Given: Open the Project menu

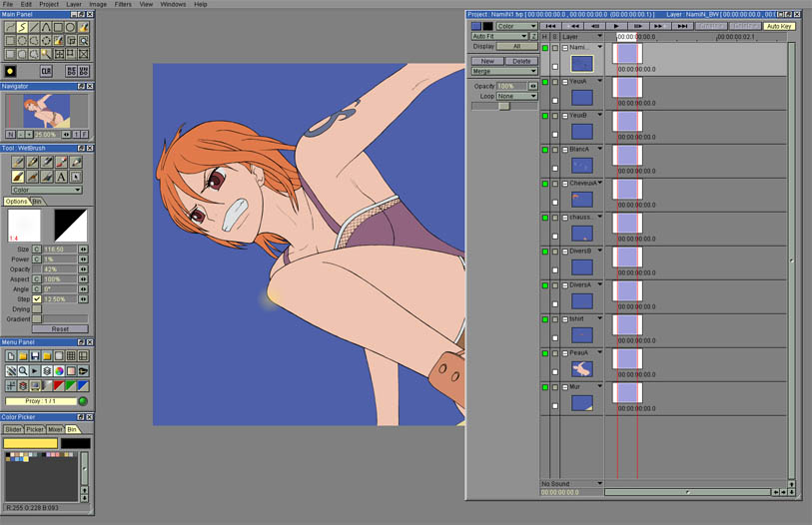Looking at the screenshot, I should tap(49, 4).
